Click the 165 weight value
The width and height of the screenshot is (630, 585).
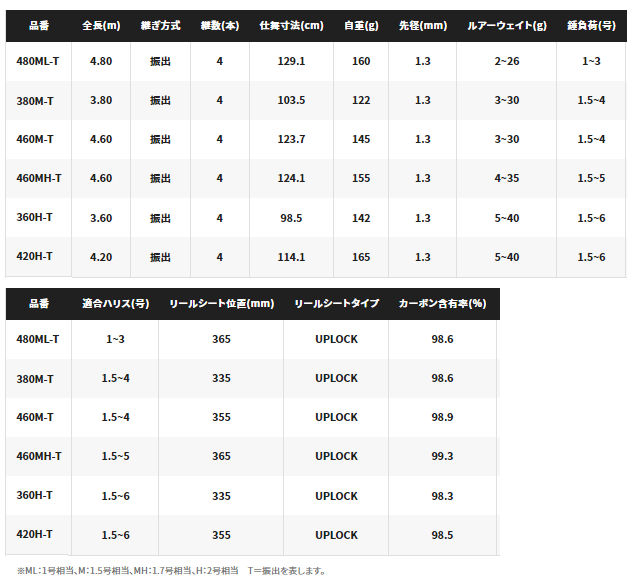(x=361, y=257)
